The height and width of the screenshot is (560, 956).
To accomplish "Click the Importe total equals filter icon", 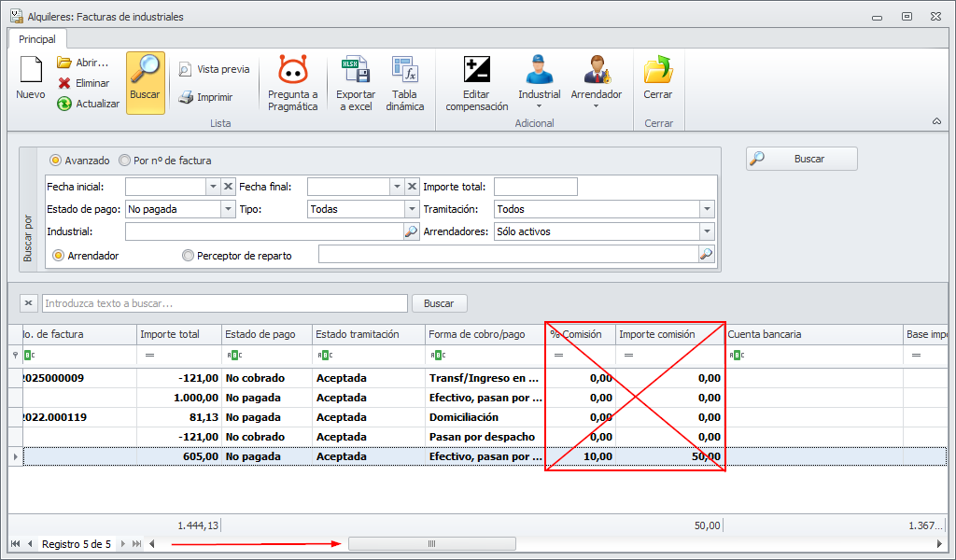I will point(149,355).
